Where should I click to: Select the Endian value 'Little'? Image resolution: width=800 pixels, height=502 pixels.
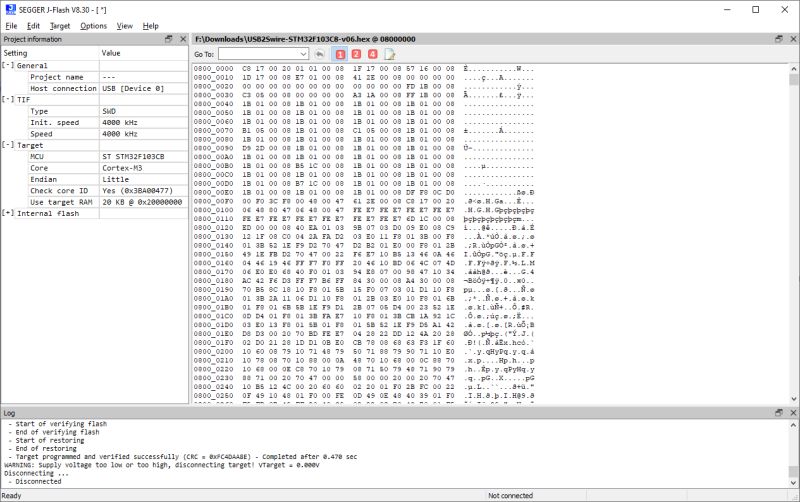115,179
